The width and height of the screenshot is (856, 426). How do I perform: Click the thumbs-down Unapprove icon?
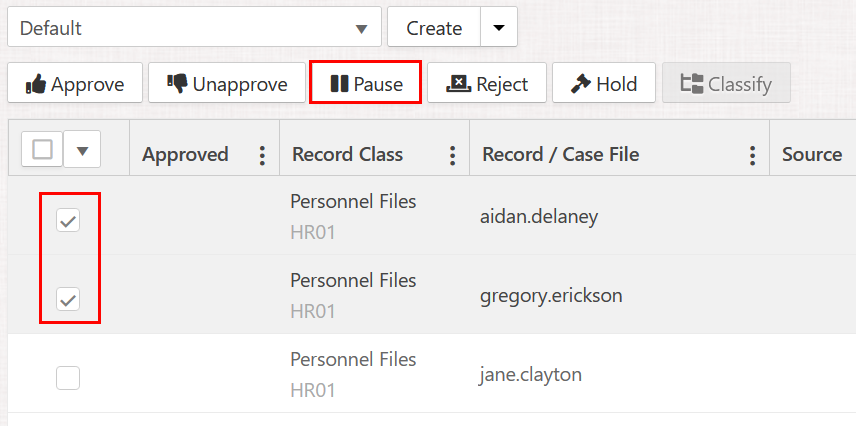[x=178, y=84]
